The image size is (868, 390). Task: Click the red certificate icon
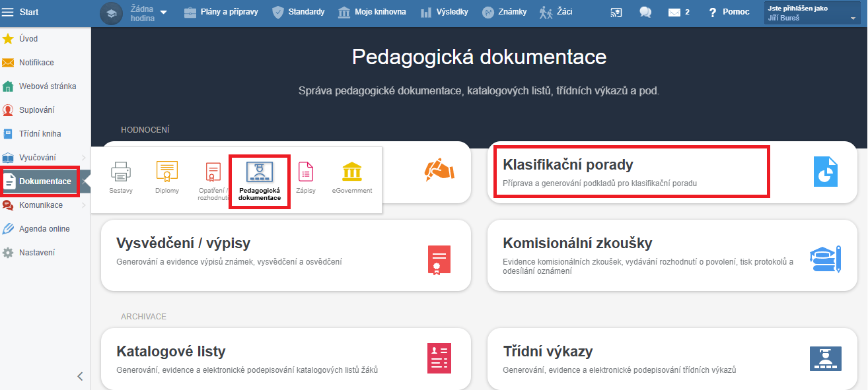[439, 259]
